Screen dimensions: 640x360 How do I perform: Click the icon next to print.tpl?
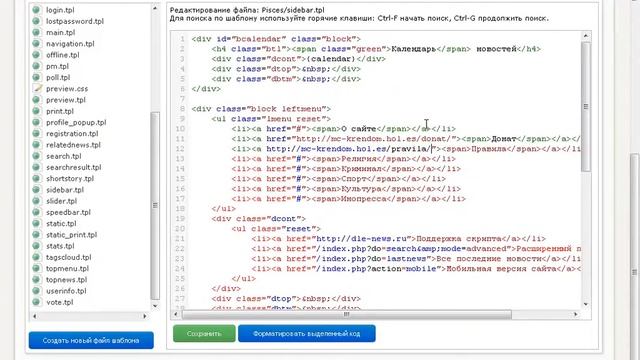pyautogui.click(x=36, y=111)
